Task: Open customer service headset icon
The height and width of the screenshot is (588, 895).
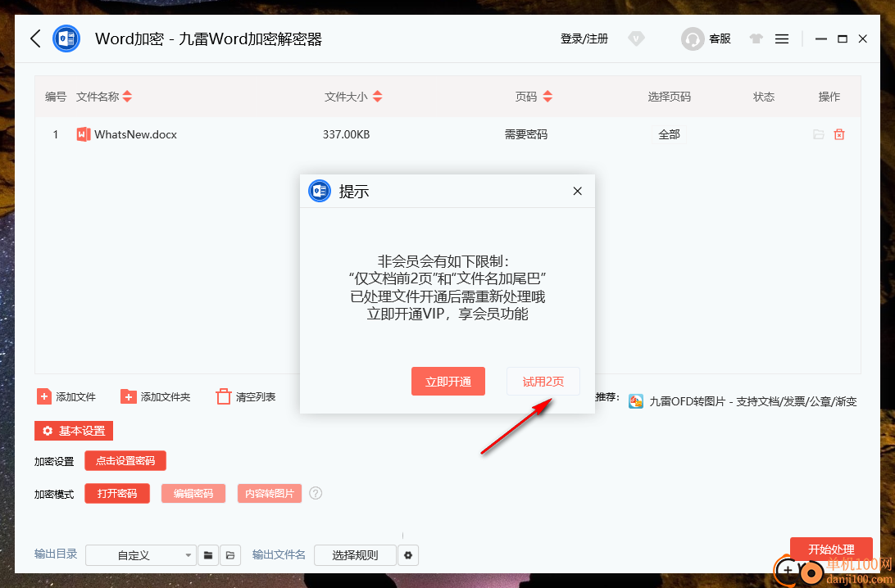Action: 693,38
